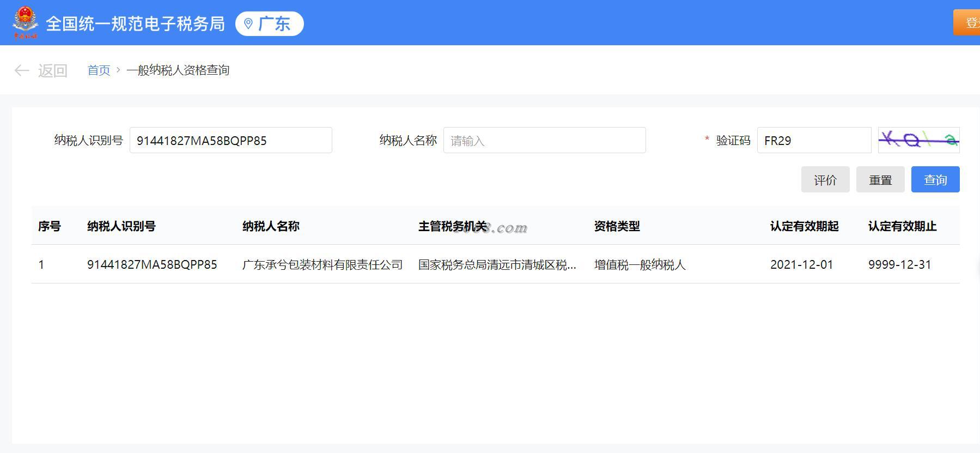Focus the 验证码 input field

tap(814, 140)
